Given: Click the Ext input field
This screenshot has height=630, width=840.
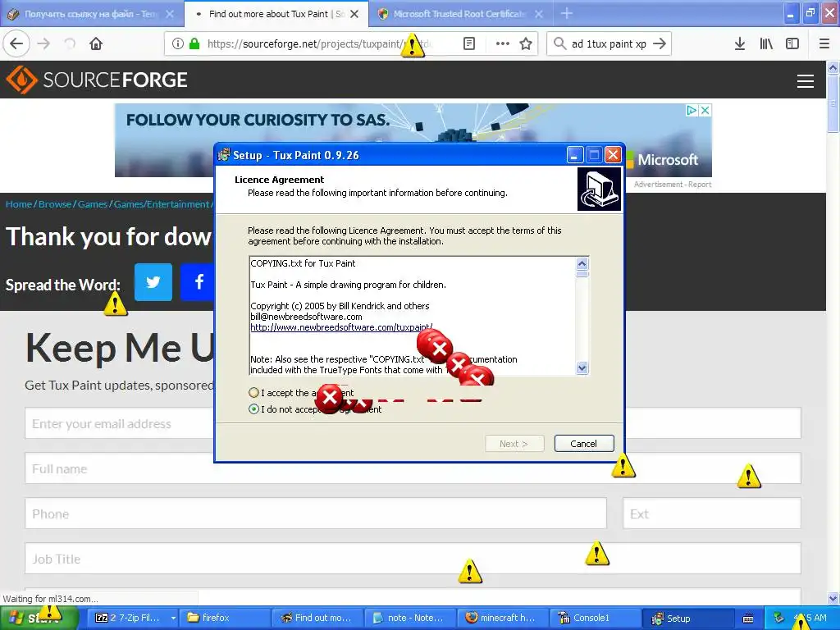Looking at the screenshot, I should pos(711,514).
